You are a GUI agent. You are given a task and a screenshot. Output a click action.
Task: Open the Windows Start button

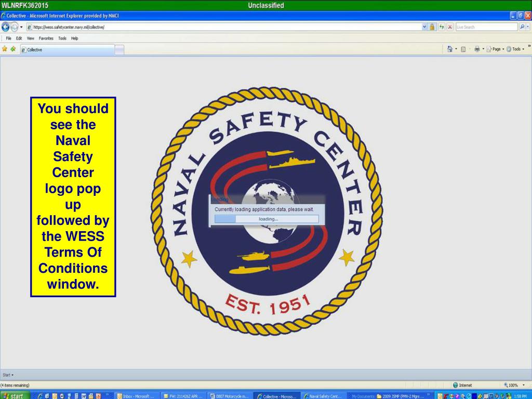coord(14,395)
